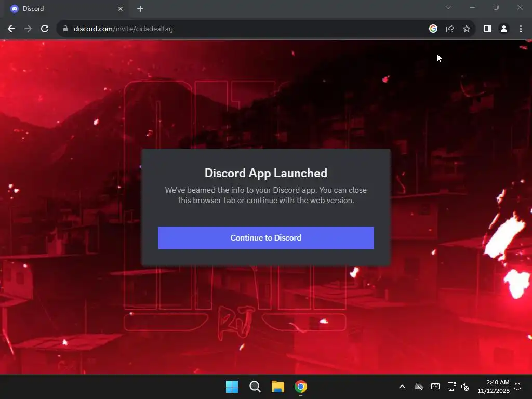
Task: Open network status in system tray
Action: pyautogui.click(x=451, y=387)
